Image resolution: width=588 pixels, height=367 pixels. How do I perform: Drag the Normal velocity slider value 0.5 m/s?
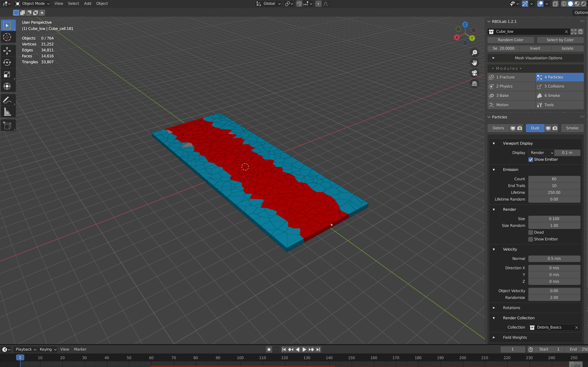click(554, 258)
